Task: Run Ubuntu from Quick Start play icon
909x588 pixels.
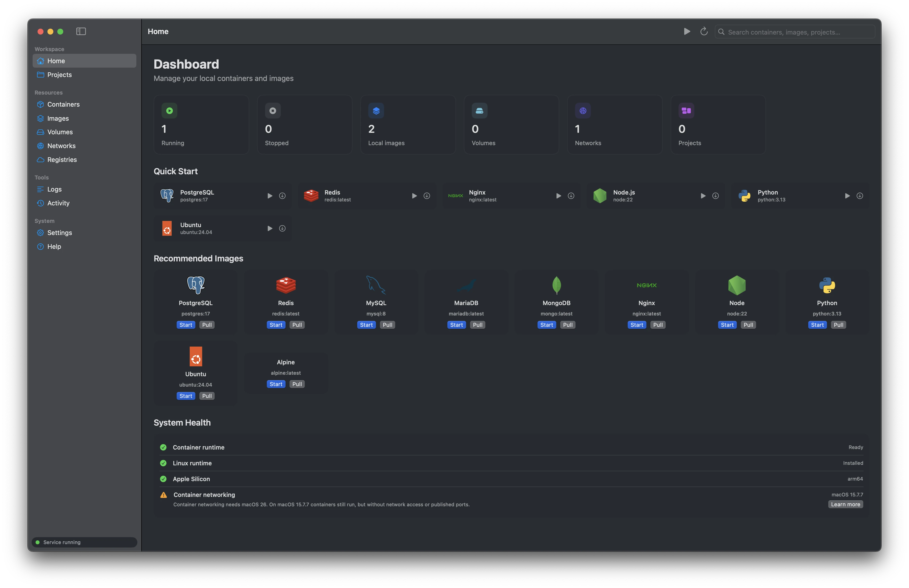Action: [x=270, y=228]
